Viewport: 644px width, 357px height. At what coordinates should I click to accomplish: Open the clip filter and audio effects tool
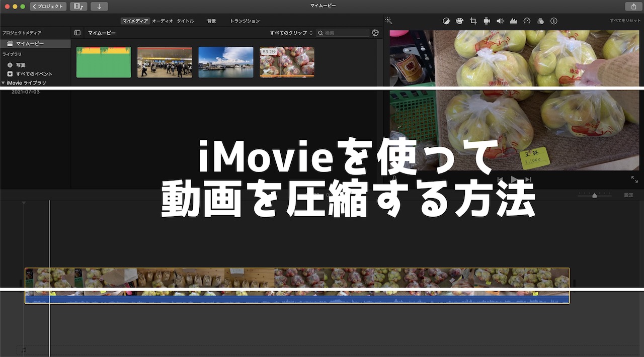click(x=540, y=21)
